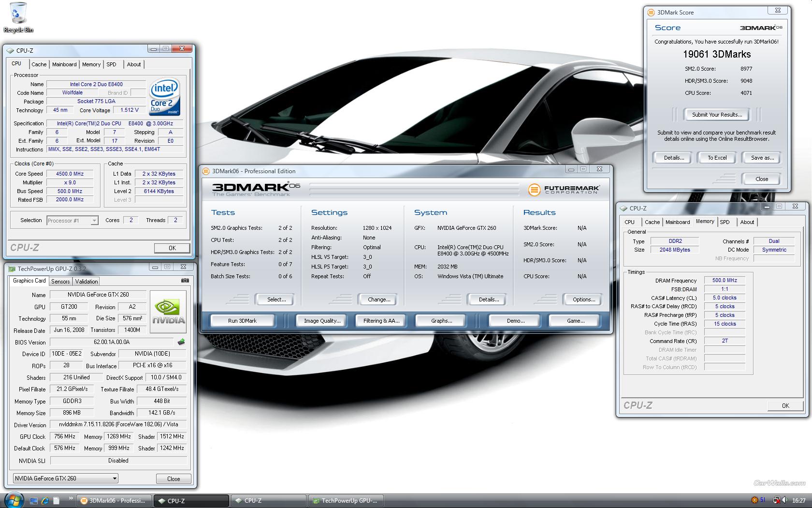The image size is (812, 508).
Task: Click the Driver Version field in GPU-Z
Action: [118, 424]
